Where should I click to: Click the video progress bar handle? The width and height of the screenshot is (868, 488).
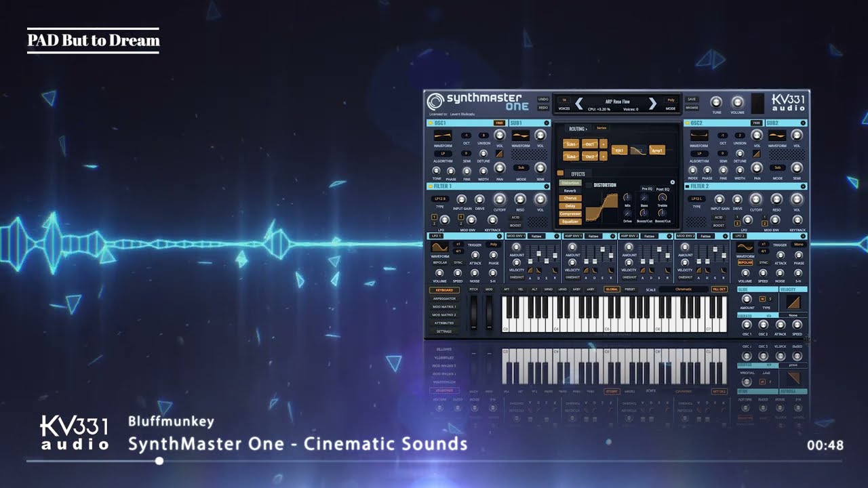click(x=159, y=461)
